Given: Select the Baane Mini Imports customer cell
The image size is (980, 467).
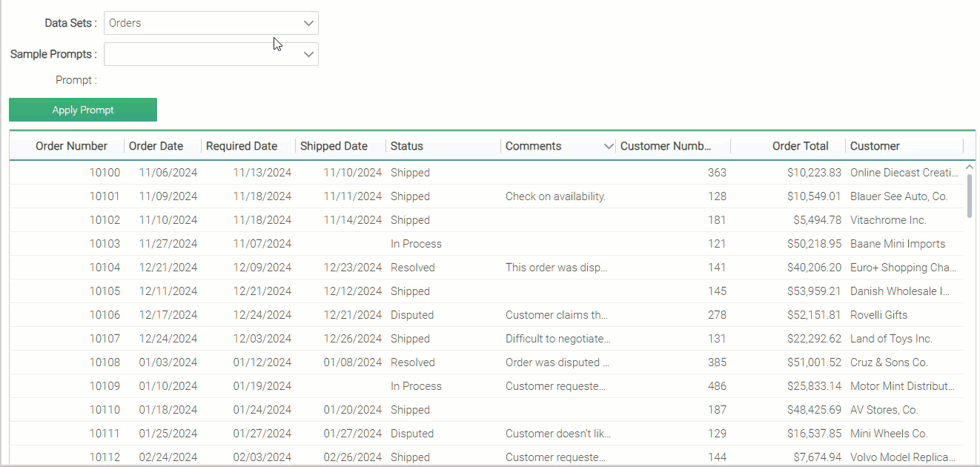Looking at the screenshot, I should pos(897,244).
